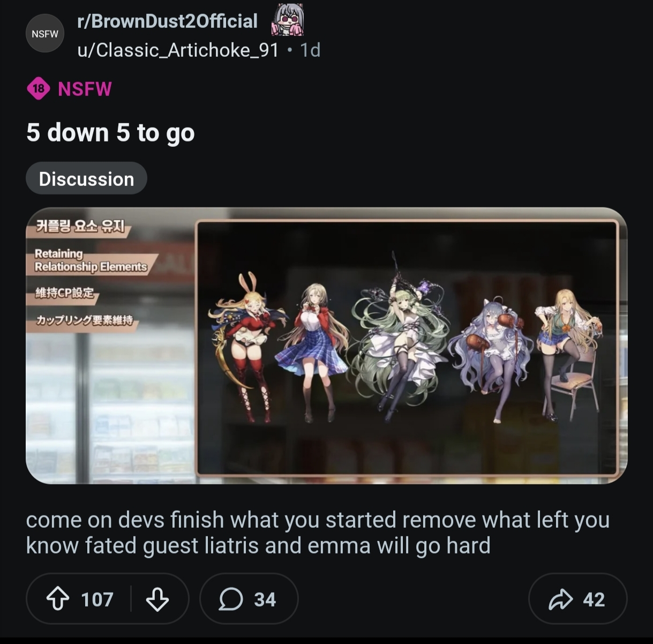This screenshot has height=644, width=653.
Task: Open the subreddit NSFW avatar icon
Action: click(45, 34)
